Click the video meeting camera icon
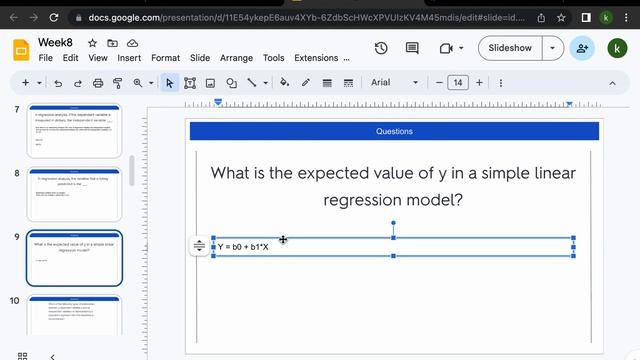Screen dimensions: 640x360 click(446, 49)
